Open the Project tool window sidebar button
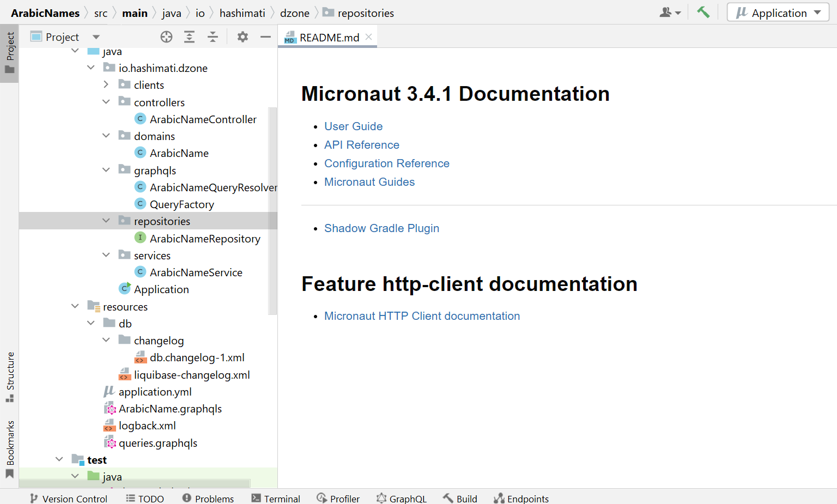This screenshot has height=504, width=837. (x=10, y=53)
